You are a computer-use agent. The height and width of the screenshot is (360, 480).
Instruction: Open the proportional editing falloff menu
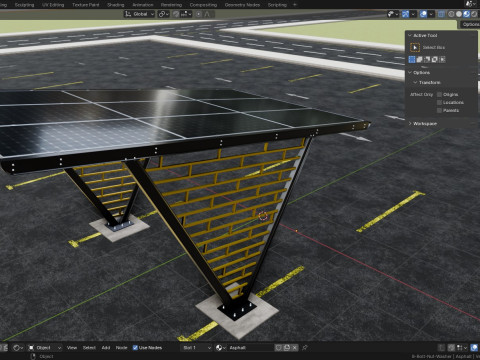[x=208, y=14]
